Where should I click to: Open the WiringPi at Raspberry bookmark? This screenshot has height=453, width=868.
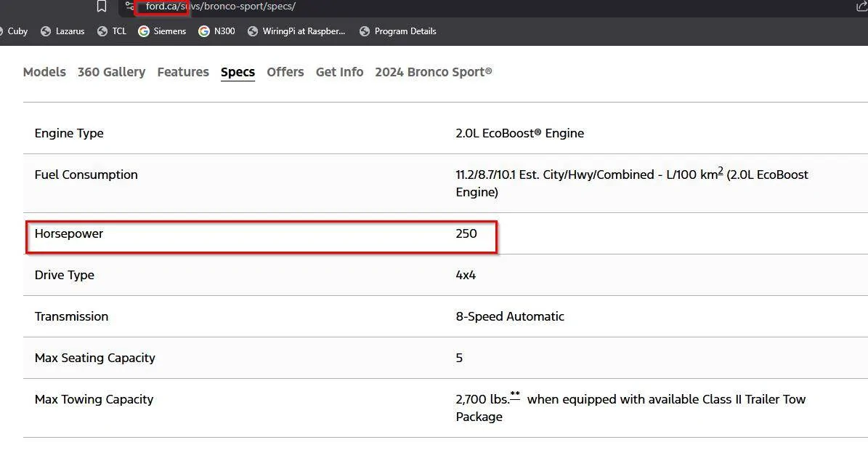[x=296, y=31]
